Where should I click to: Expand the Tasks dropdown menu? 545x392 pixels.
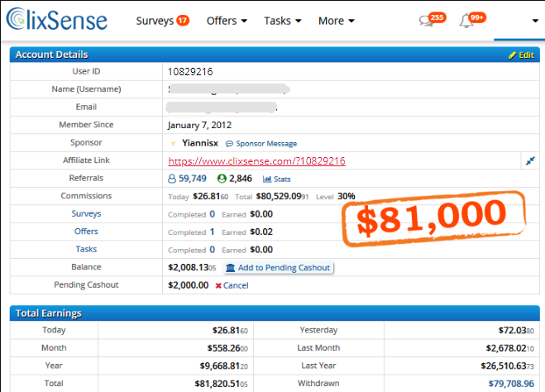coord(283,21)
